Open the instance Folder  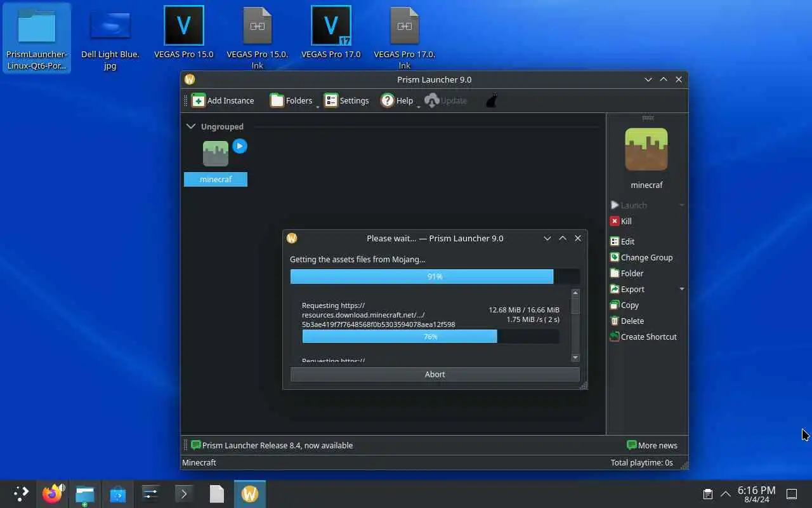click(627, 273)
